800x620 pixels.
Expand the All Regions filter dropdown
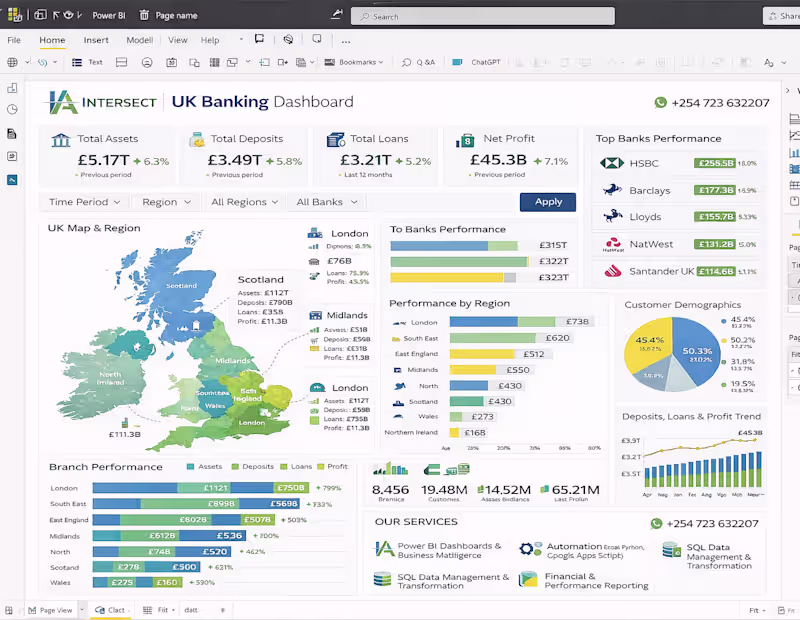[243, 202]
